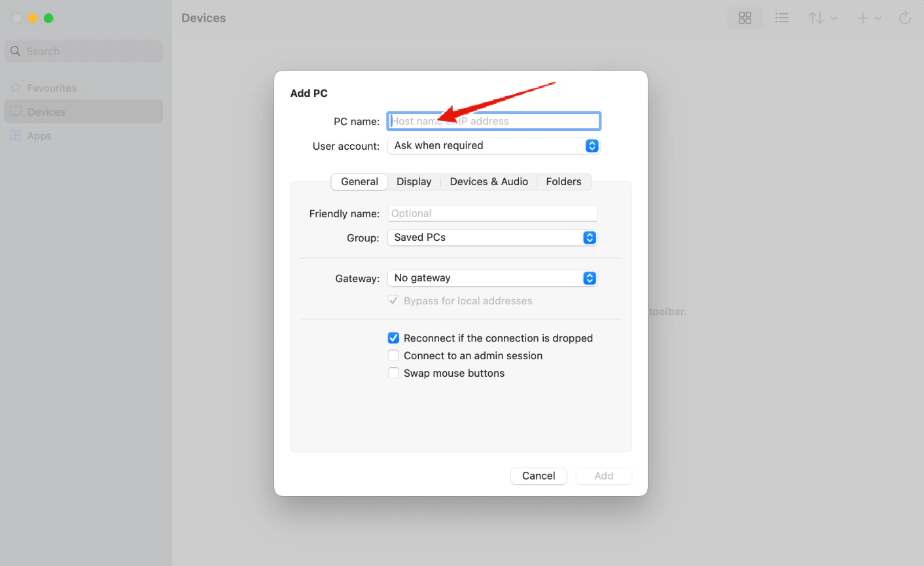Switch Devices view to grid layout

tap(745, 18)
